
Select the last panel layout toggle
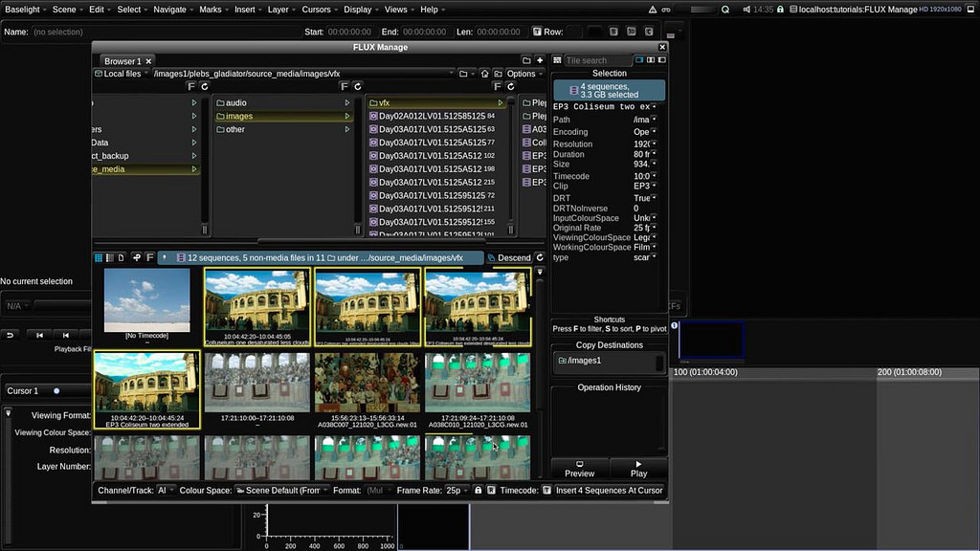[x=662, y=60]
